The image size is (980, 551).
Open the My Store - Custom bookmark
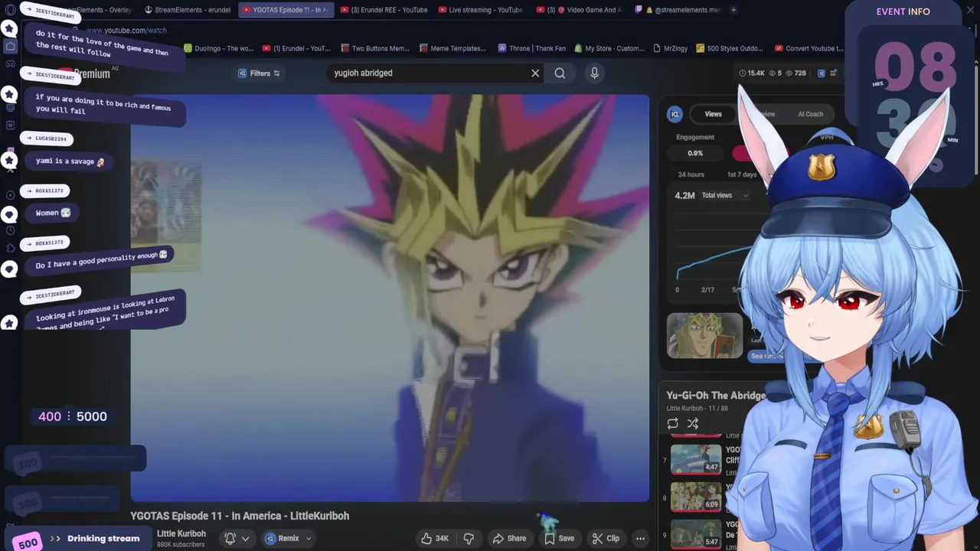click(608, 48)
